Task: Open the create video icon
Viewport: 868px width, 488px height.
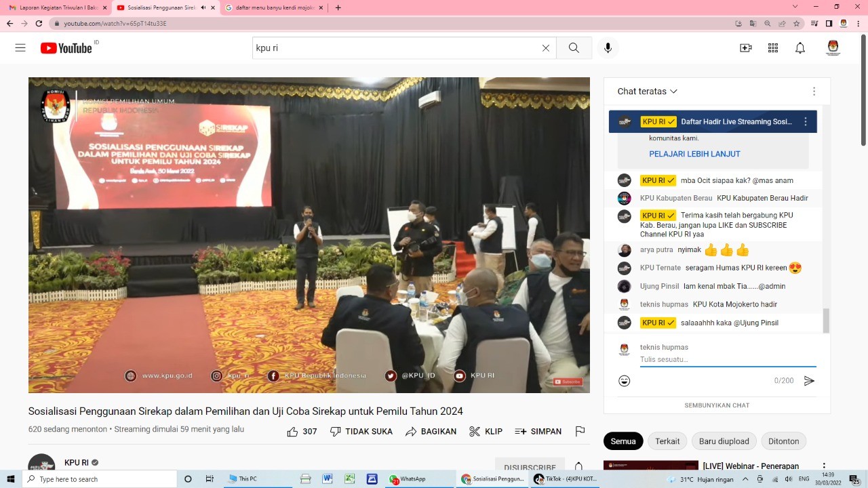Action: coord(746,48)
